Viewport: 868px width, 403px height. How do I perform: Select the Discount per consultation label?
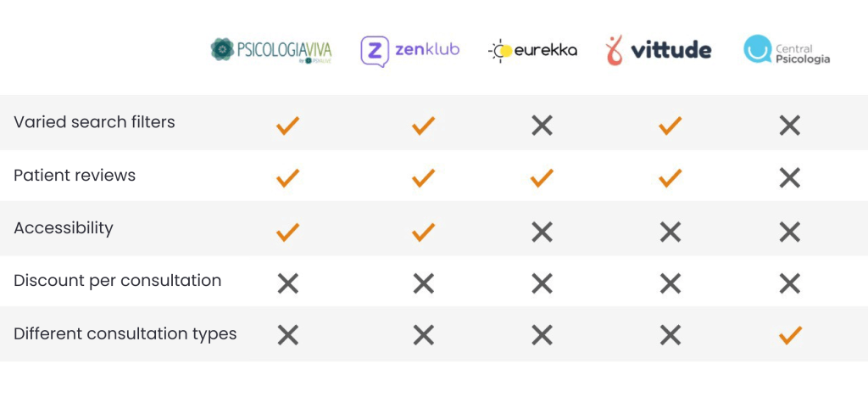pyautogui.click(x=117, y=281)
